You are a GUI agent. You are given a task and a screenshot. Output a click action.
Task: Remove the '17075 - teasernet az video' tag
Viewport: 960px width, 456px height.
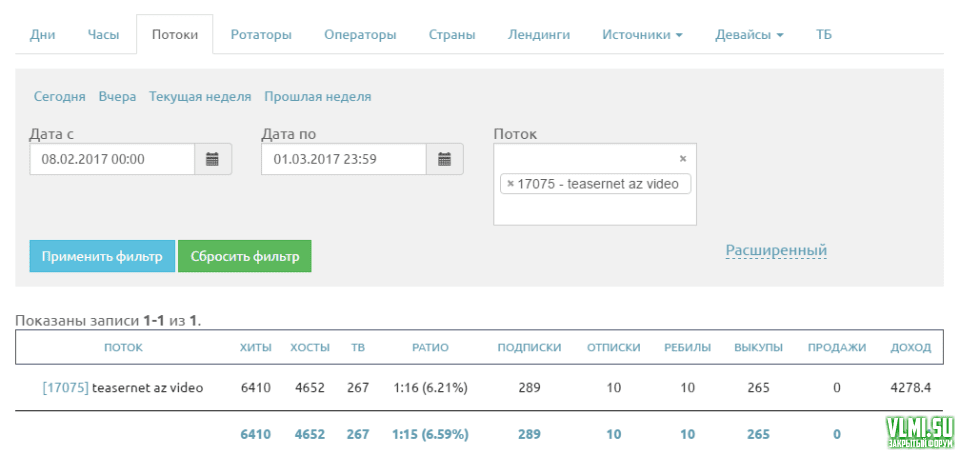pos(510,184)
